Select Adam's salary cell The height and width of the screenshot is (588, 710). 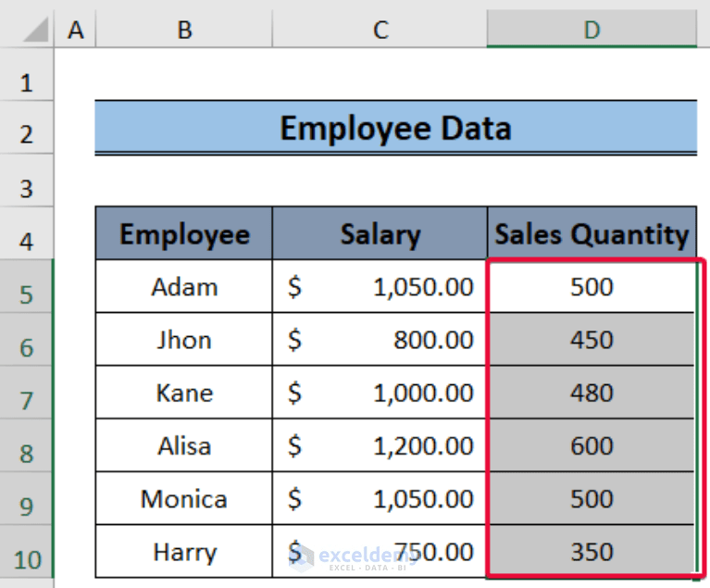(380, 286)
